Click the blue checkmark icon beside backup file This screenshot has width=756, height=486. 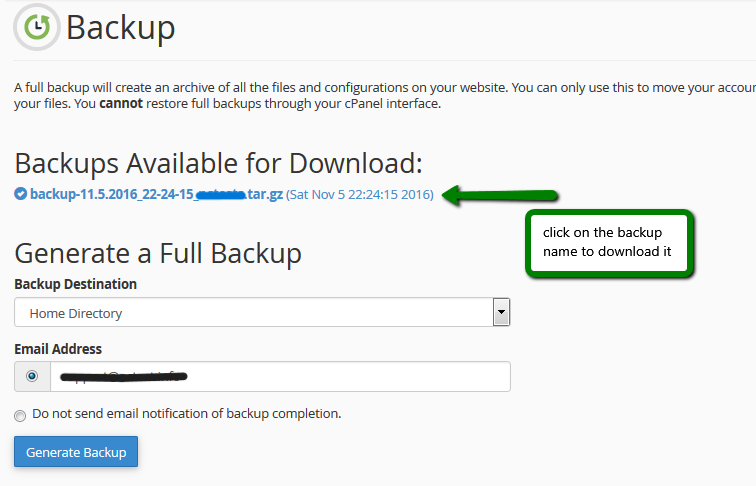pos(20,194)
